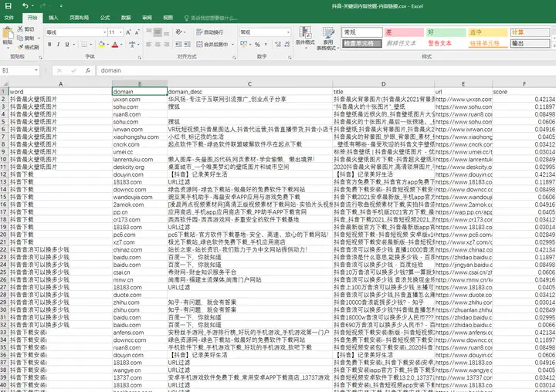The width and height of the screenshot is (556, 392).
Task: Expand the font name dropdown
Action: click(x=104, y=32)
